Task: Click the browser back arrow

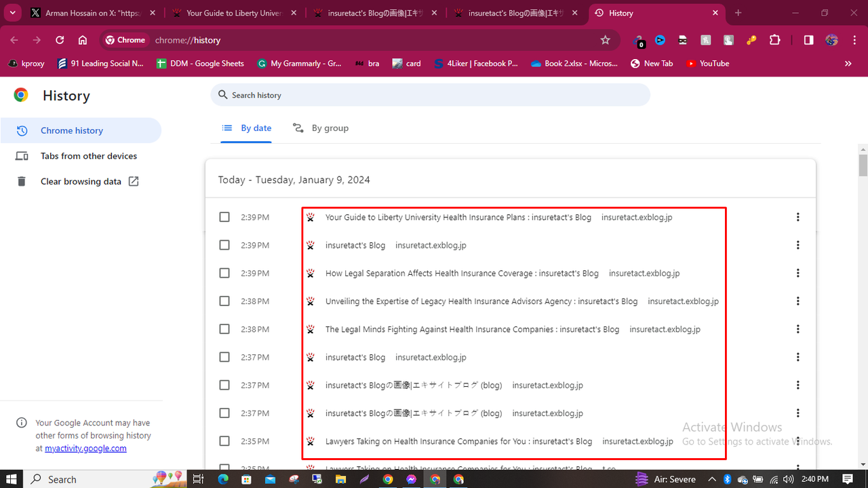Action: point(14,40)
